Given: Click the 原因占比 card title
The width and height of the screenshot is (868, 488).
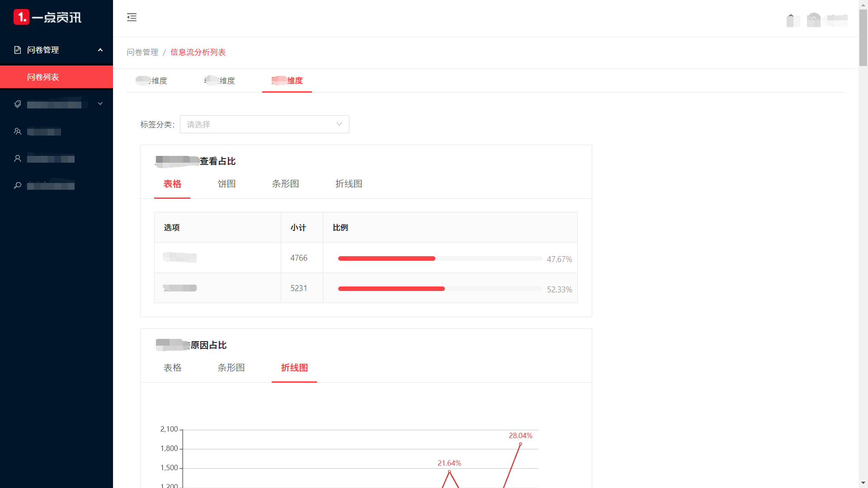Looking at the screenshot, I should [x=191, y=345].
